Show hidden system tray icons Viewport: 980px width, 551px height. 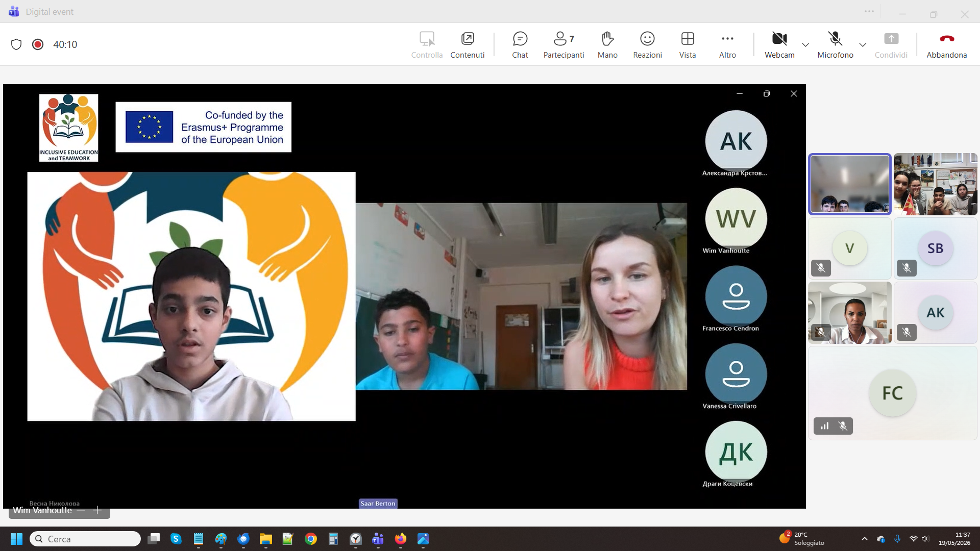[864, 539]
